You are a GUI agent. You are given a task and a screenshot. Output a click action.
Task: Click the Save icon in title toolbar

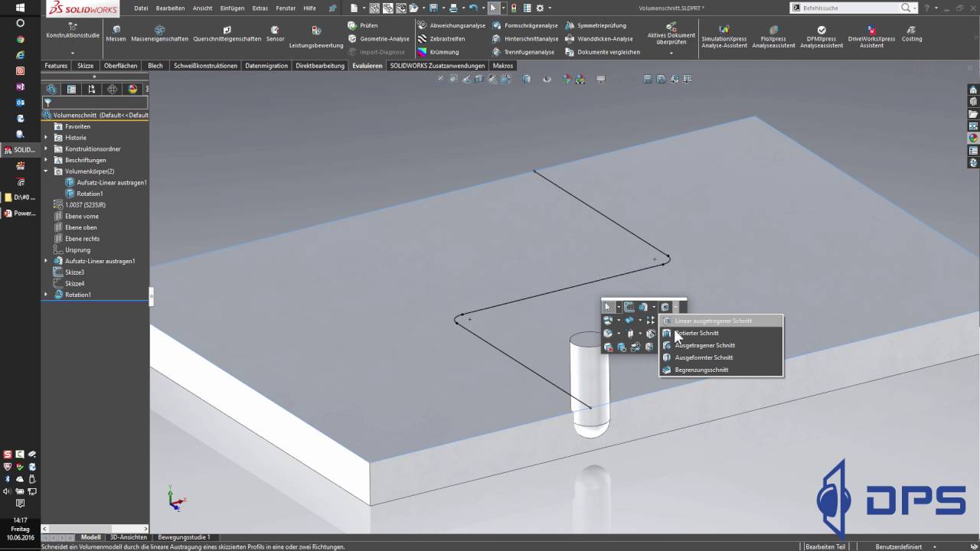pos(433,8)
